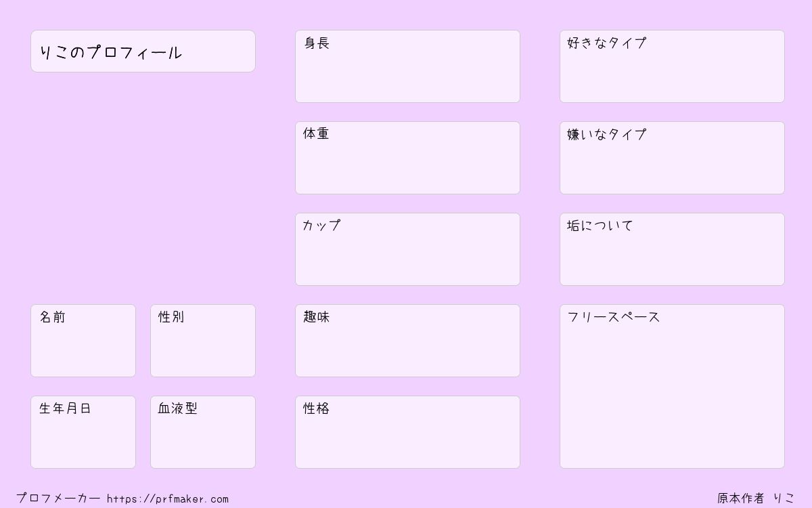This screenshot has height=508, width=812.
Task: Select the 身長 field box
Action: tap(407, 66)
